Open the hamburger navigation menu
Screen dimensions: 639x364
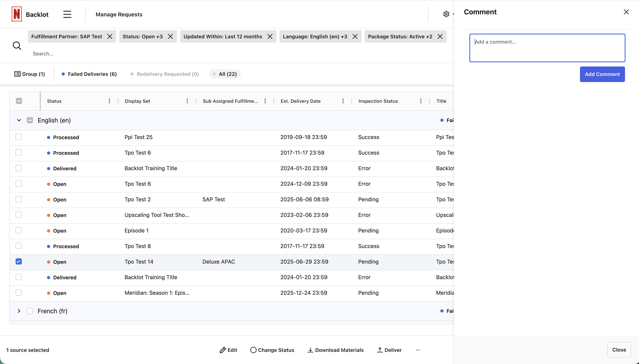pyautogui.click(x=67, y=14)
